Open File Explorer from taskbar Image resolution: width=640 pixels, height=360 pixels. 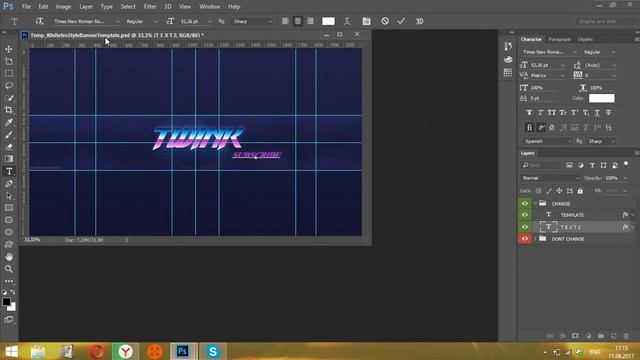coord(38,351)
